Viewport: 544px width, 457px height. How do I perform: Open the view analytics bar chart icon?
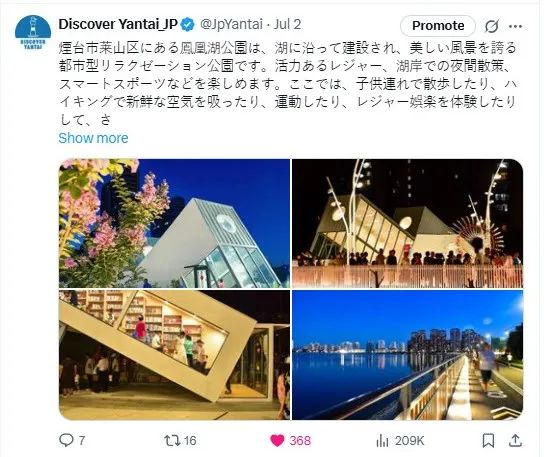tap(382, 441)
